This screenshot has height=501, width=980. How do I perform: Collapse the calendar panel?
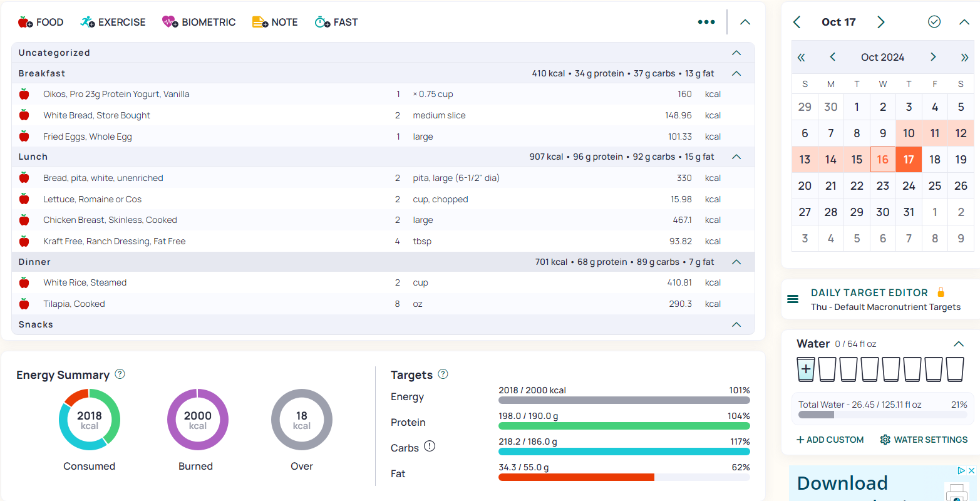pos(964,22)
